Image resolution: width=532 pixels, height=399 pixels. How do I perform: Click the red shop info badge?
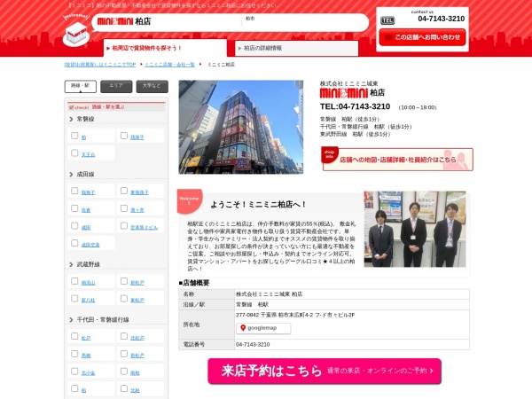point(330,154)
